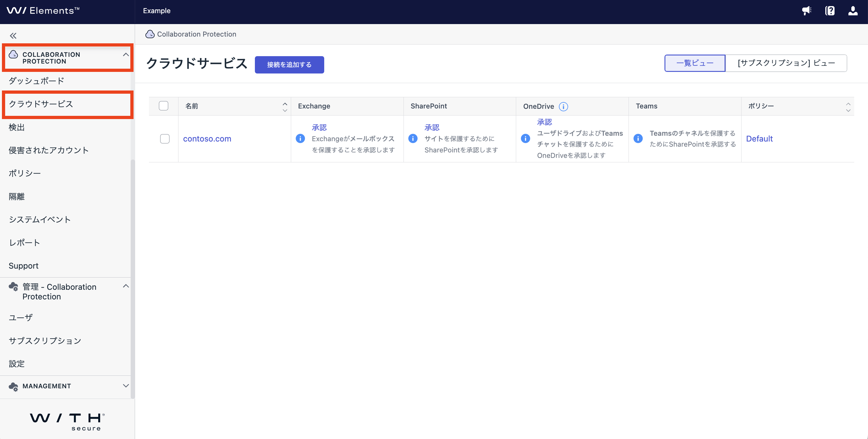
Task: Click the sidebar vertical scrollbar
Action: 133,279
